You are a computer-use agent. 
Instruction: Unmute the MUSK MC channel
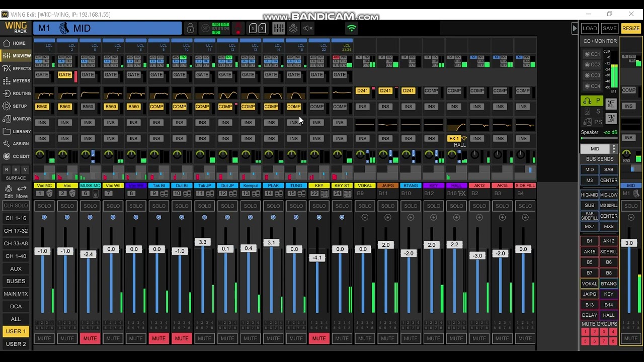tap(90, 338)
